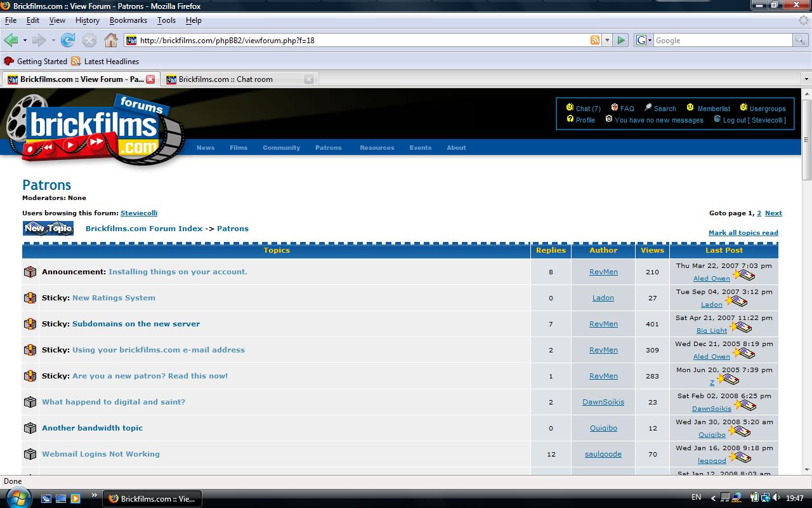Click Mark all topics read
The width and height of the screenshot is (812, 508).
(x=743, y=232)
